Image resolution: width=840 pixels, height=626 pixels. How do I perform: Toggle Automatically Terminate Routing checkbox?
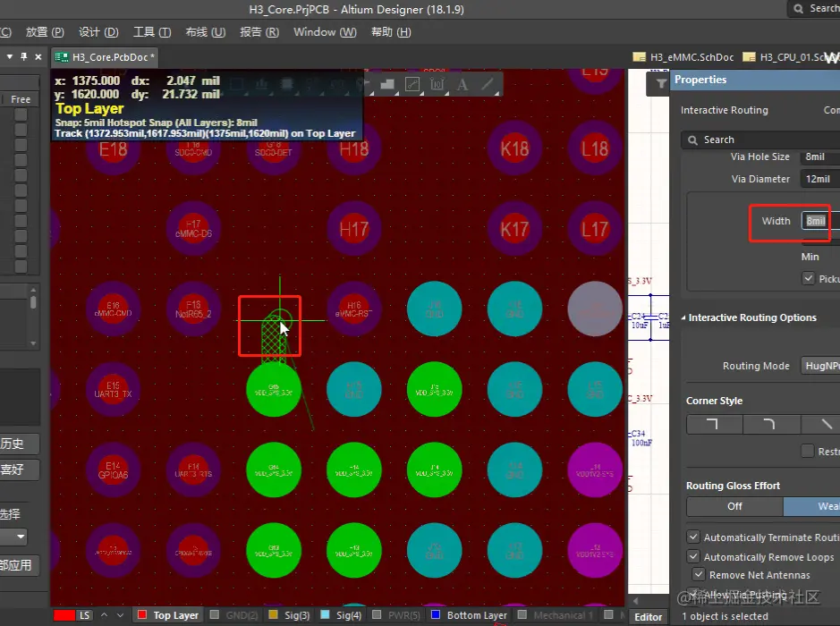point(693,537)
